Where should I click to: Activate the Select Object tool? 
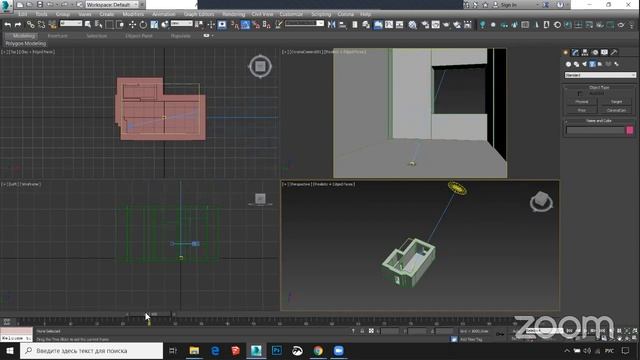pyautogui.click(x=88, y=24)
